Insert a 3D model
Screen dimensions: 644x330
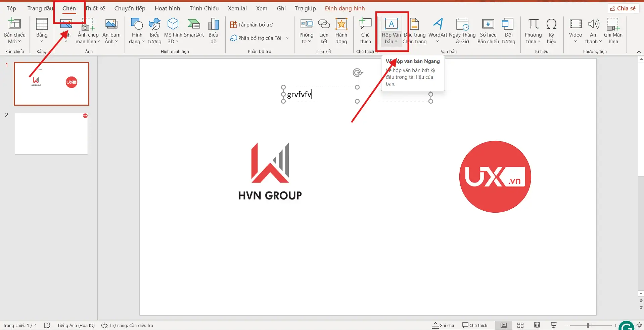coord(173,30)
